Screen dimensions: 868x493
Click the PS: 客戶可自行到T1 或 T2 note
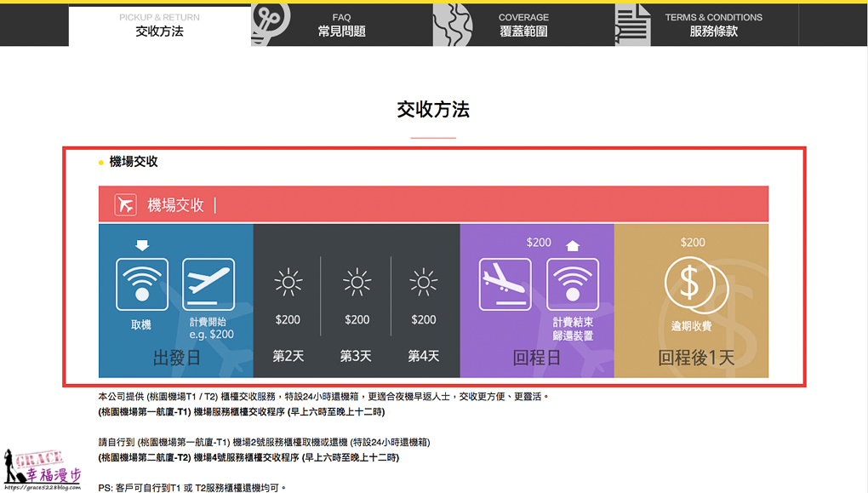[x=192, y=487]
